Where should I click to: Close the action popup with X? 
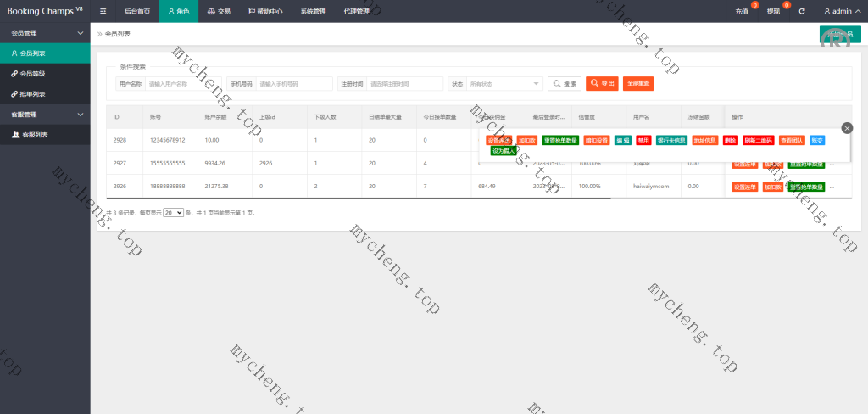[847, 128]
